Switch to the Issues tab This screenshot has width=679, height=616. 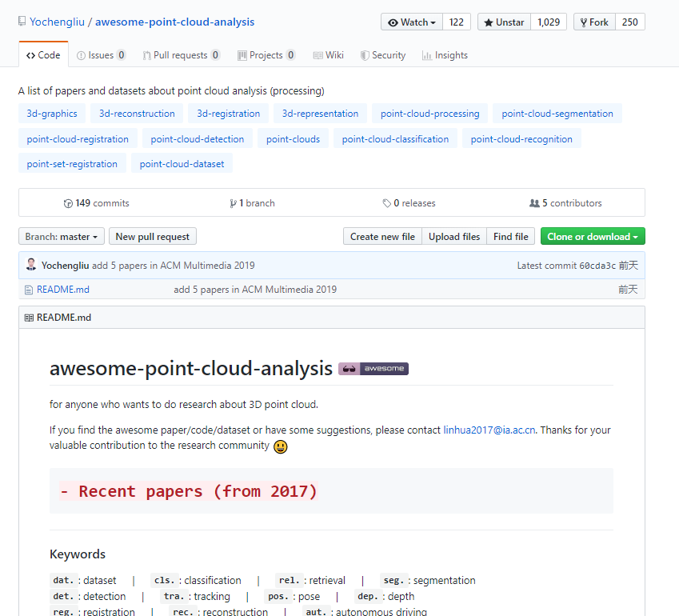point(102,55)
